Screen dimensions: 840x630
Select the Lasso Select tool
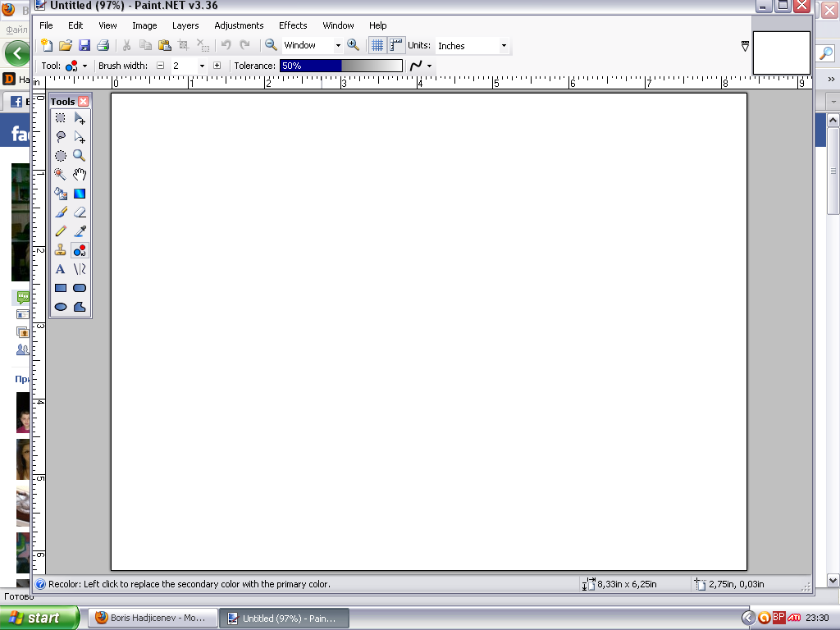(61, 137)
